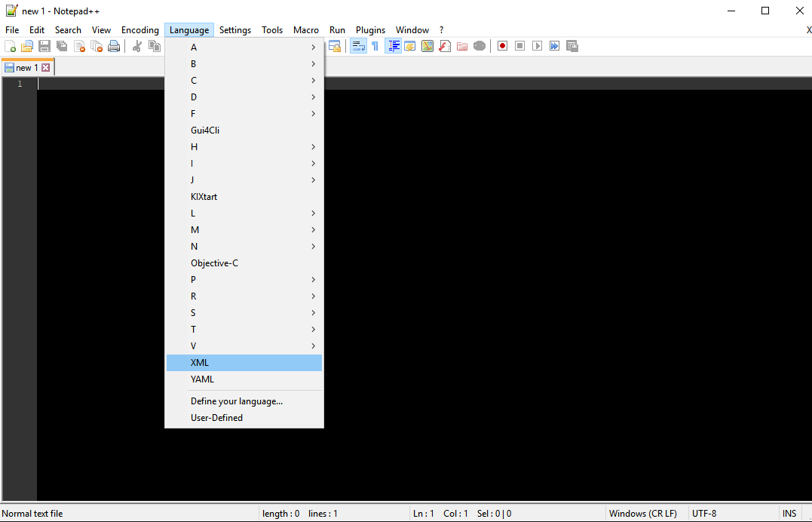Toggle the indent guide display

(x=394, y=46)
